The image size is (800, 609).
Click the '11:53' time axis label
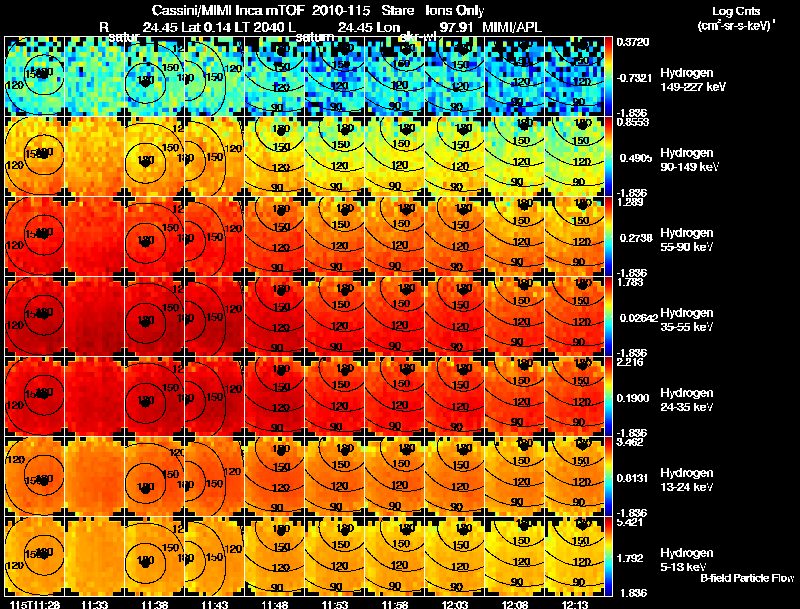tap(334, 604)
